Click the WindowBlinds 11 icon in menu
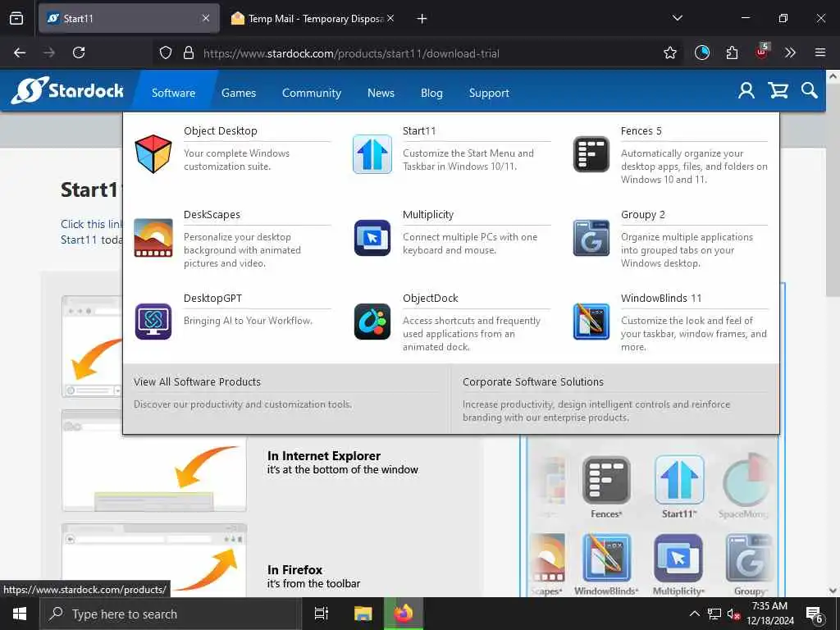840x630 pixels. [591, 322]
